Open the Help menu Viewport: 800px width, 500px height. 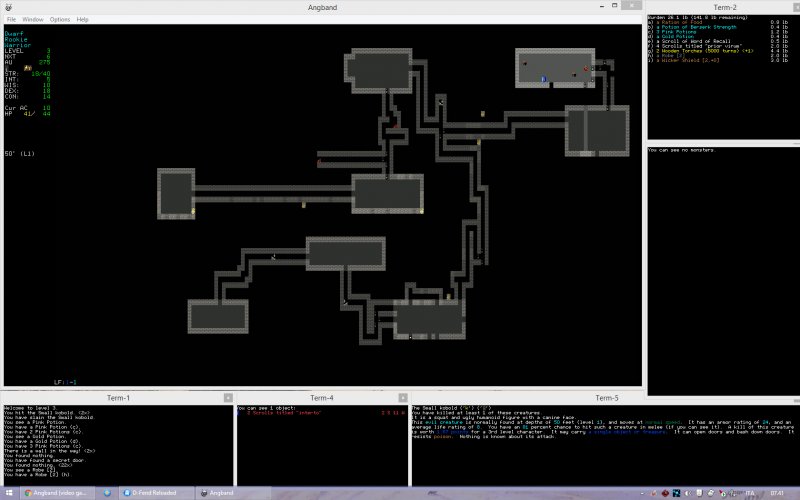(83, 19)
